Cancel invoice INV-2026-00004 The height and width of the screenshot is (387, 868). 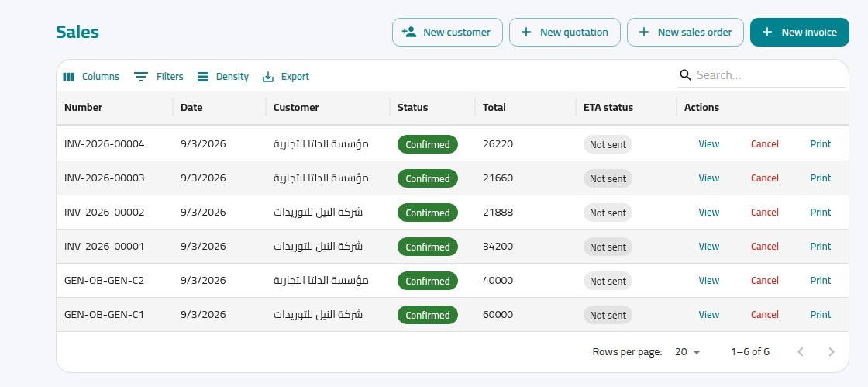tap(764, 144)
